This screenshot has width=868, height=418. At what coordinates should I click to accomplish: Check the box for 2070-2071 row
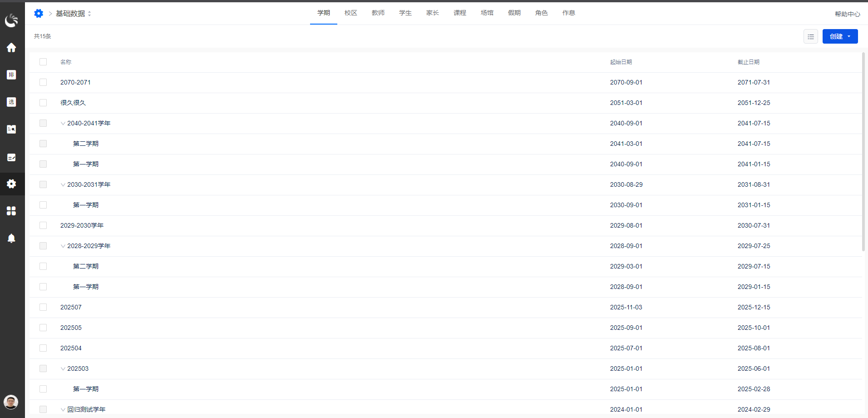pos(43,82)
